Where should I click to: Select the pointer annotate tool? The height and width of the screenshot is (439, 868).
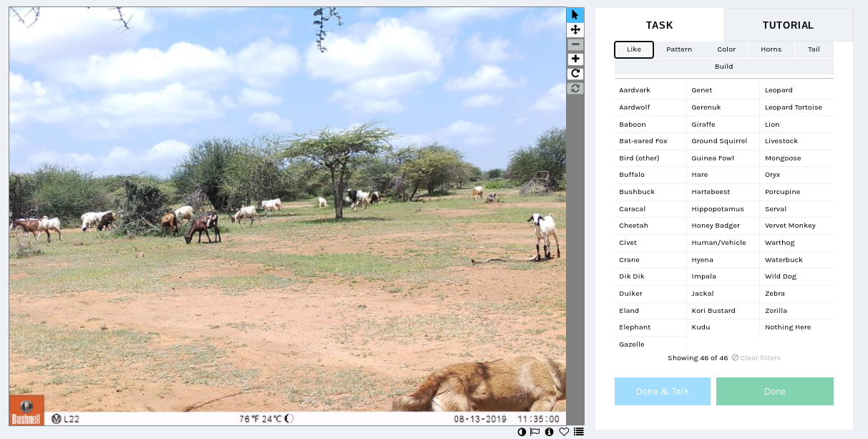coord(575,15)
